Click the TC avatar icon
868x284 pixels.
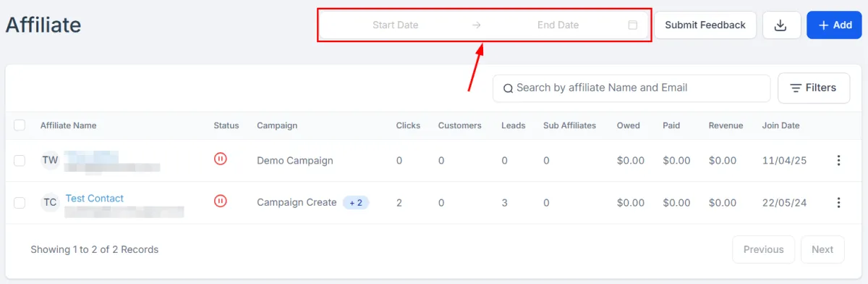coord(50,203)
